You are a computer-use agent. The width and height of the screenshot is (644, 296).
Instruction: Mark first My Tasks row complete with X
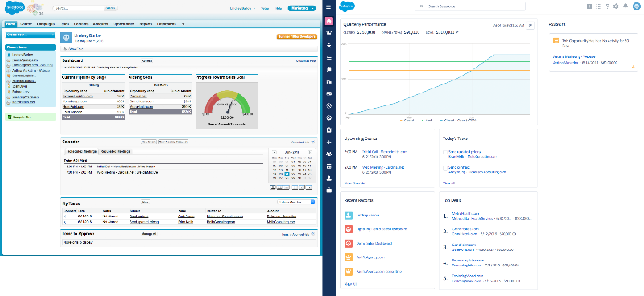(64, 216)
